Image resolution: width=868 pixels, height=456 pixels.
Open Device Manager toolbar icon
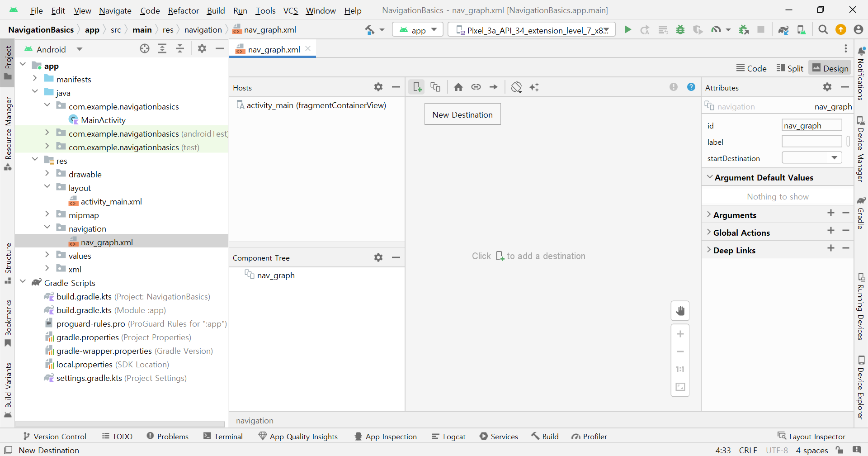pos(802,30)
